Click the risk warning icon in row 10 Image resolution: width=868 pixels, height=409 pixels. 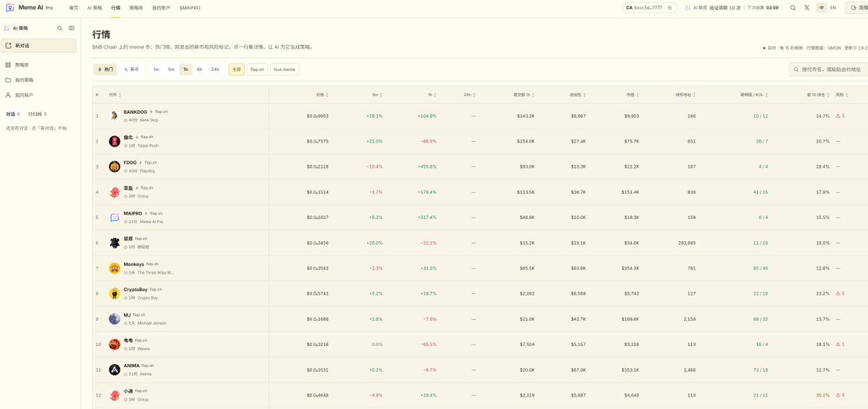838,345
